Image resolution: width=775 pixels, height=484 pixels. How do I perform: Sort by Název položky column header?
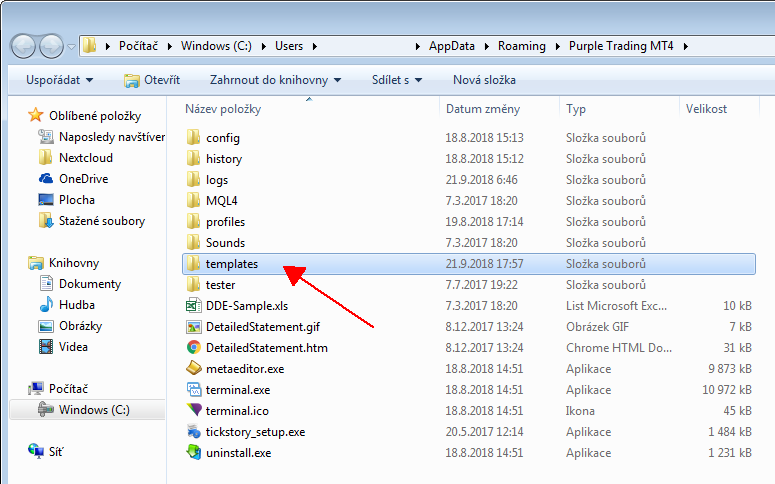pyautogui.click(x=223, y=109)
